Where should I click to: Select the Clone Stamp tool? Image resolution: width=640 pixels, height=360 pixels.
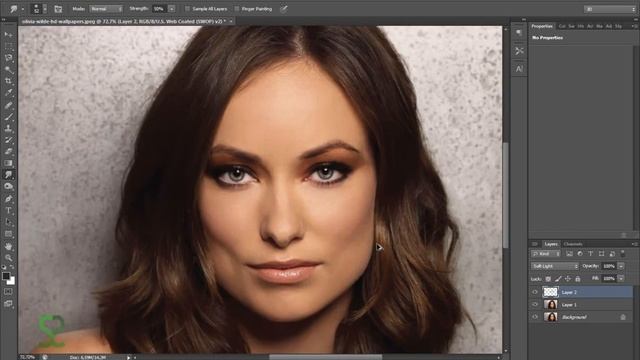pyautogui.click(x=8, y=128)
